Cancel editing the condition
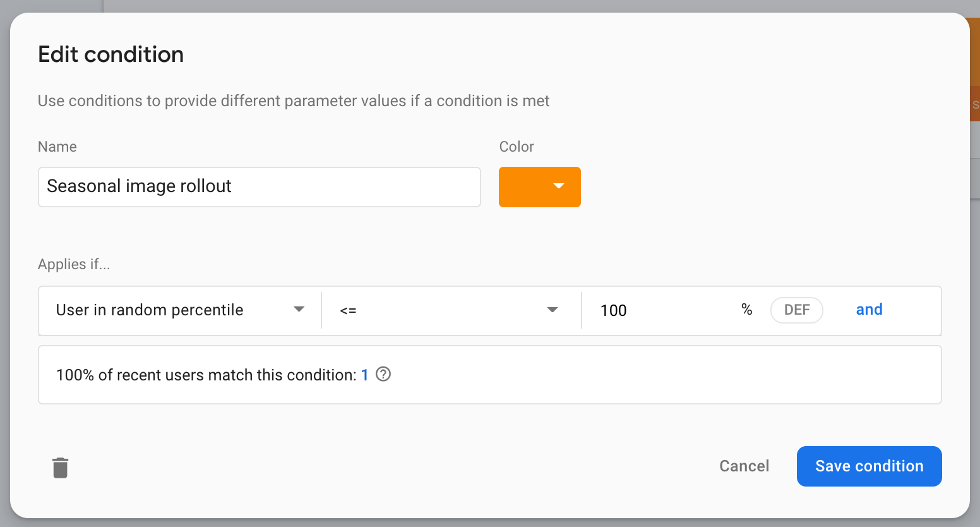Image resolution: width=980 pixels, height=527 pixels. tap(744, 466)
